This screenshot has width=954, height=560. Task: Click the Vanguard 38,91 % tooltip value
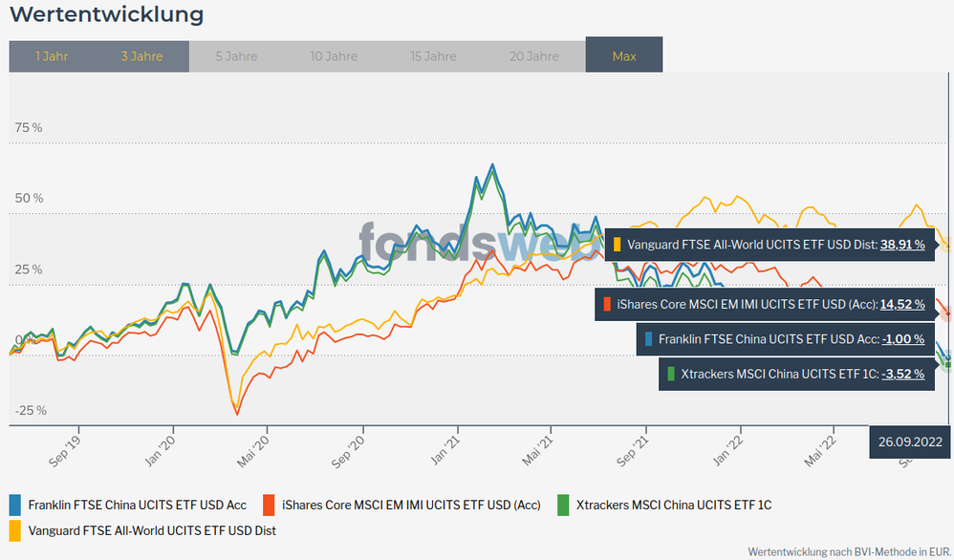[x=901, y=245]
